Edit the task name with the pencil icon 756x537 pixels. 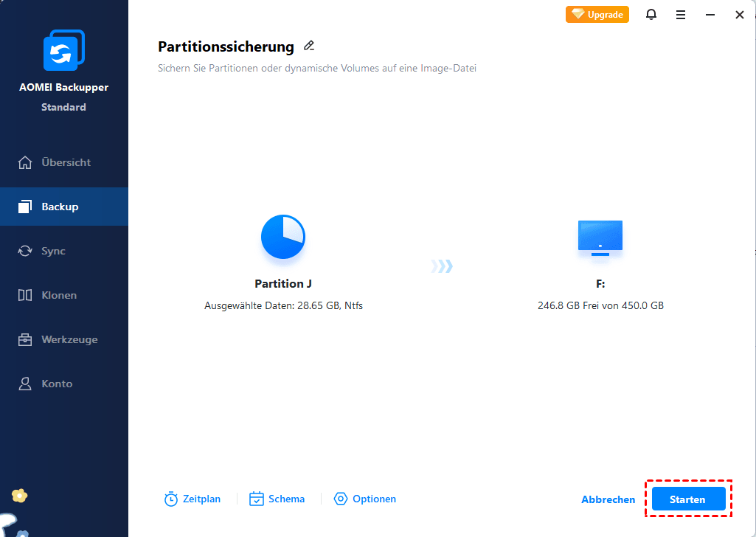(309, 46)
